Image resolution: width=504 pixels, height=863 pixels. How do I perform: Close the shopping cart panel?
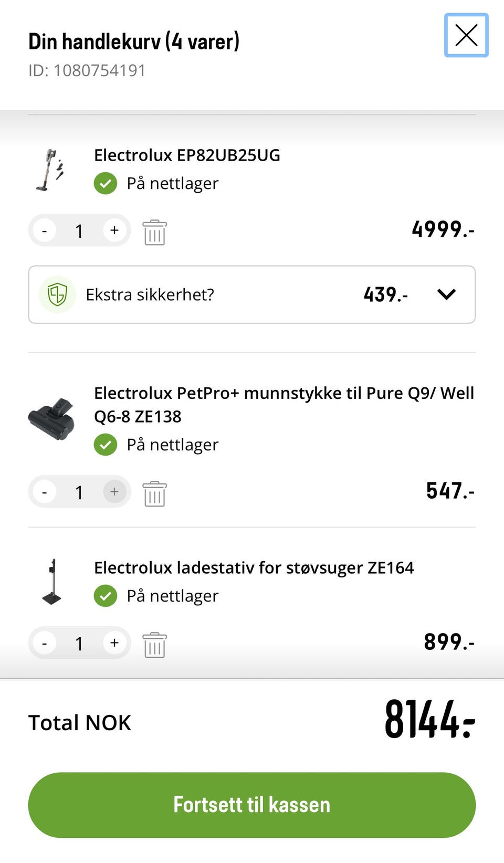click(x=466, y=36)
